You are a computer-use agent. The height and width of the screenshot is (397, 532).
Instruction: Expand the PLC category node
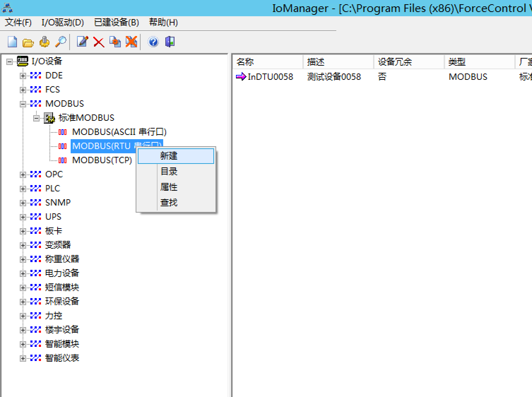click(x=23, y=189)
